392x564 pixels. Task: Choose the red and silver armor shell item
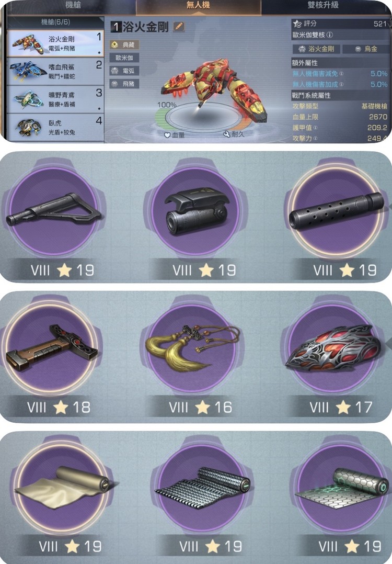tap(333, 348)
